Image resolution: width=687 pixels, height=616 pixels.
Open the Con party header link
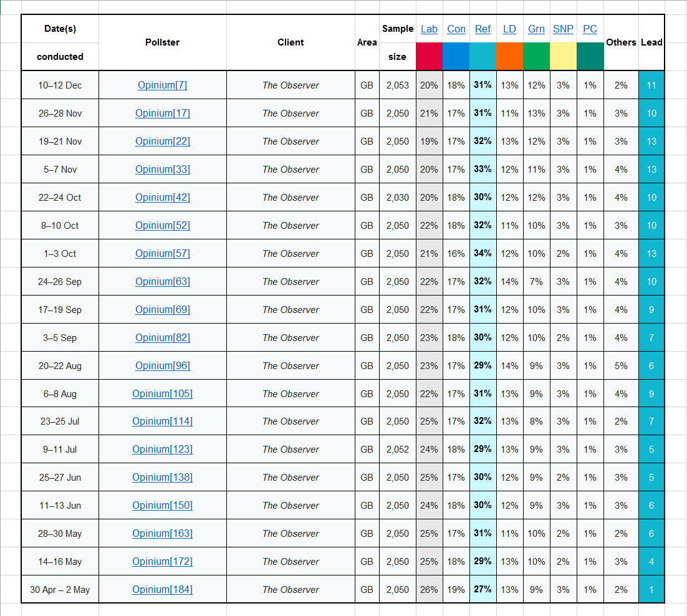tap(456, 29)
